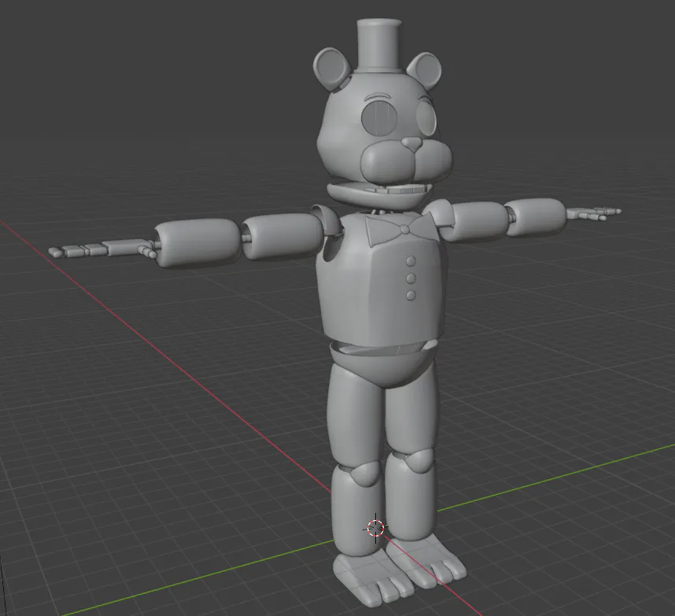This screenshot has width=675, height=616.
Task: Select the shoulder cap on the screen-left side
Action: [327, 220]
